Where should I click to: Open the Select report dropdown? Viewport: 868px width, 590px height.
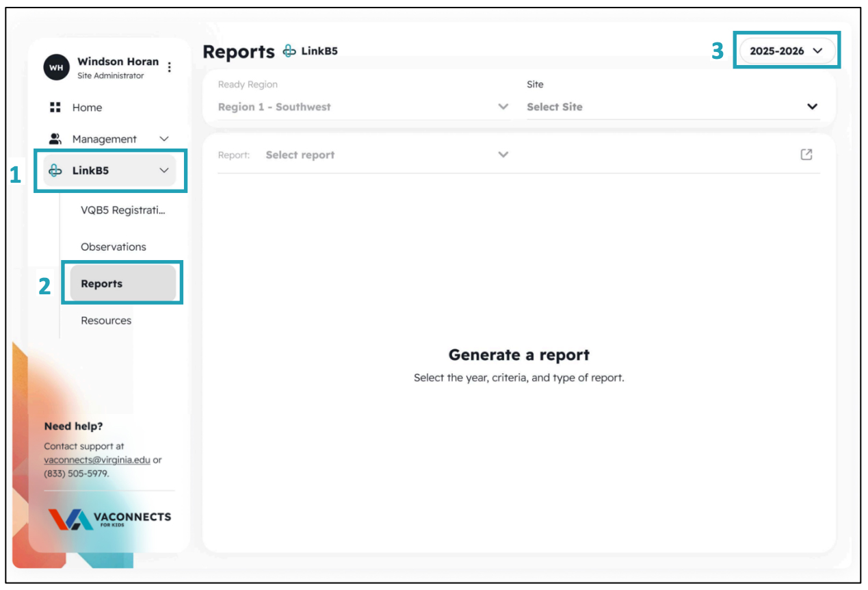point(387,155)
